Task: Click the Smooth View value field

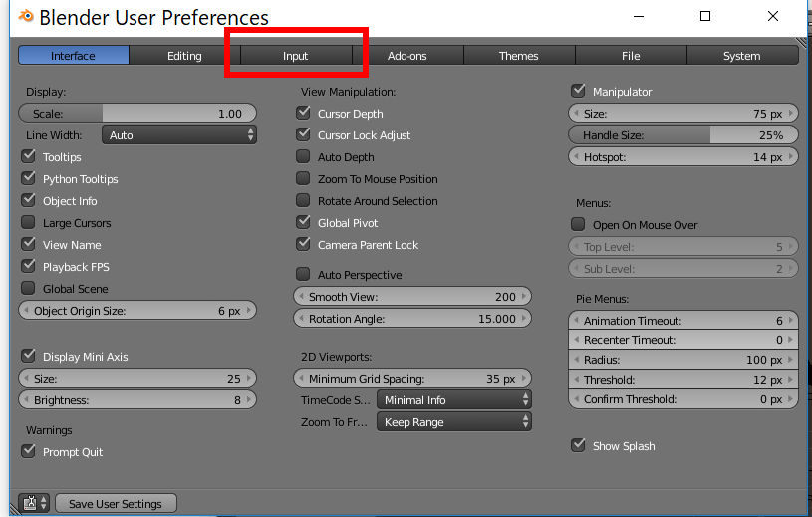Action: (x=412, y=297)
